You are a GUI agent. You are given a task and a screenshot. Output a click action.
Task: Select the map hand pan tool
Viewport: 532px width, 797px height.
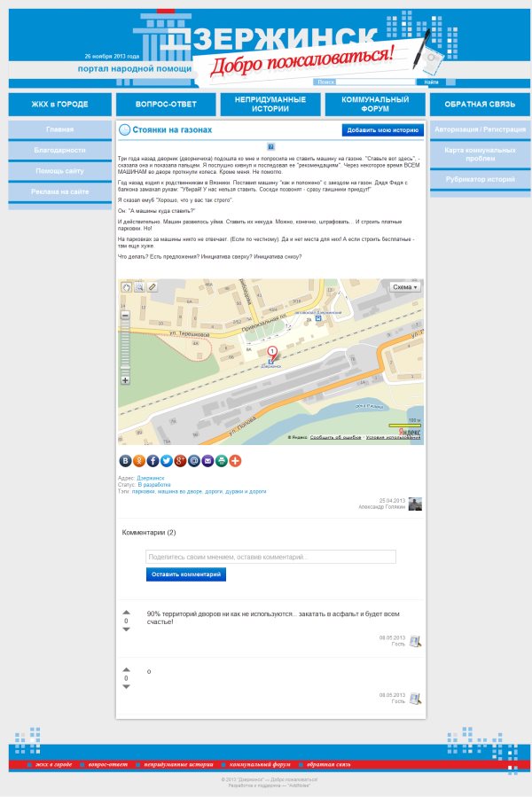point(126,287)
